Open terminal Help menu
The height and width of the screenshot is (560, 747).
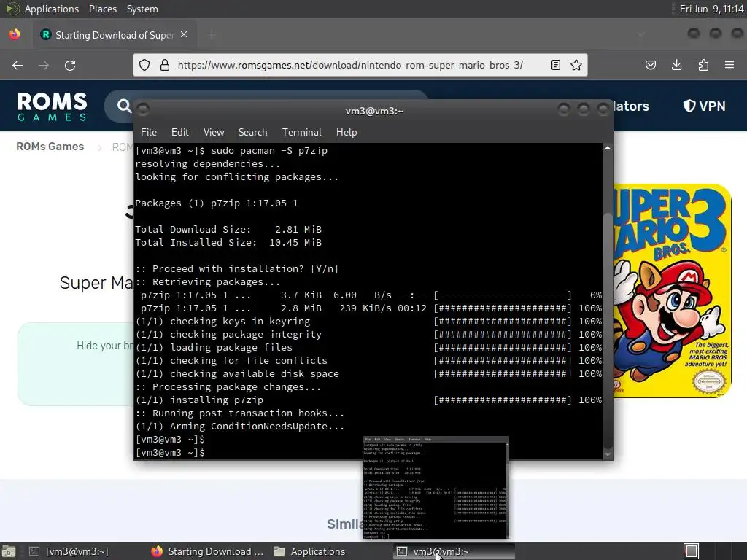click(x=347, y=133)
